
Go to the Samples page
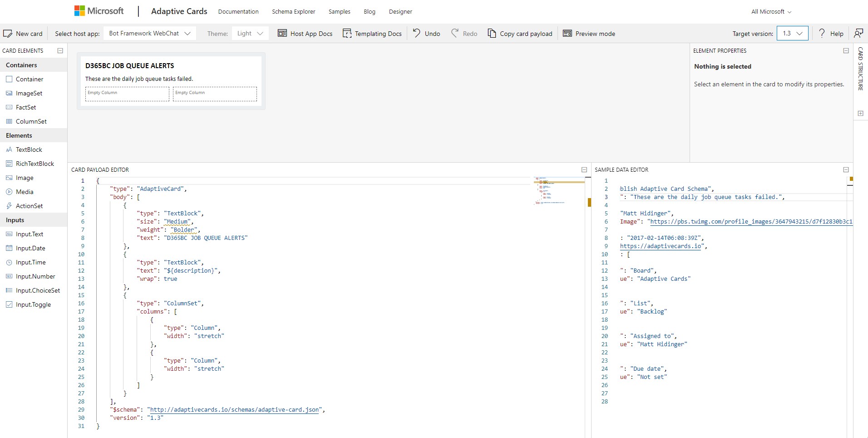click(339, 11)
